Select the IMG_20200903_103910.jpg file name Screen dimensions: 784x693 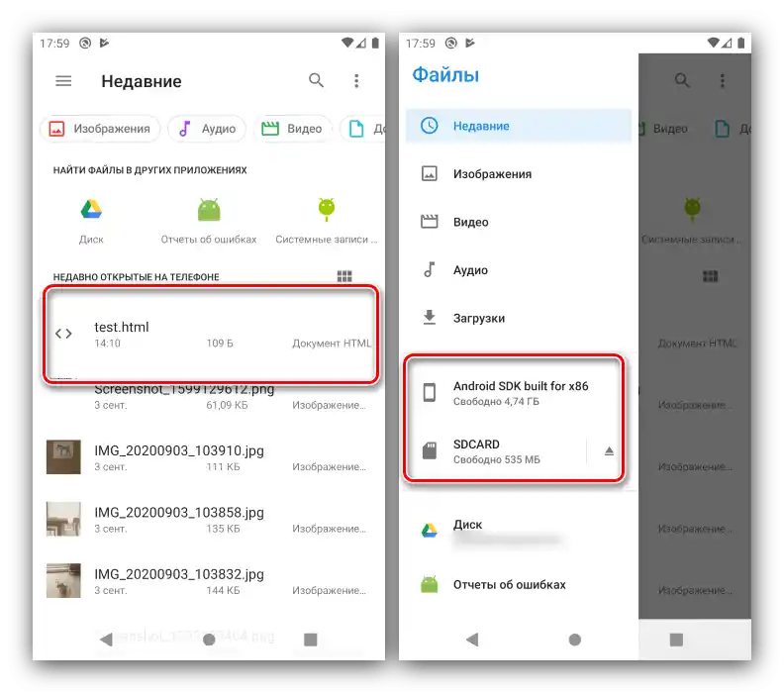click(179, 450)
